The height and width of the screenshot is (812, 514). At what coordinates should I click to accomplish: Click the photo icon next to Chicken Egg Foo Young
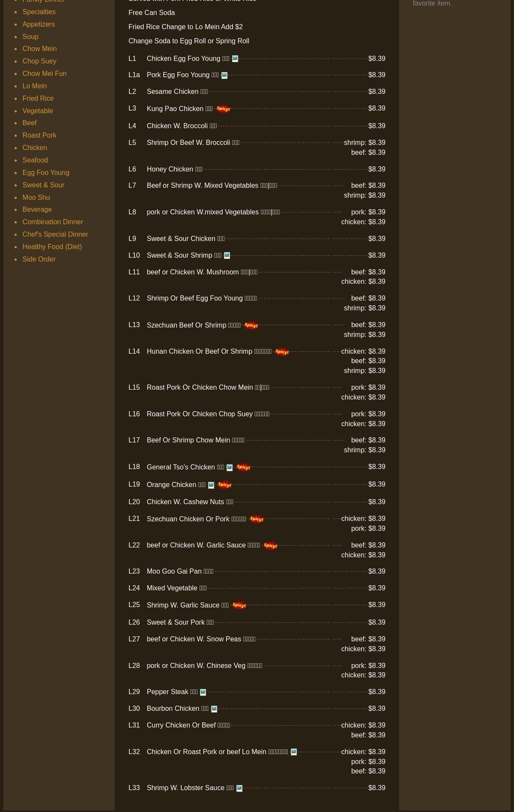point(235,59)
